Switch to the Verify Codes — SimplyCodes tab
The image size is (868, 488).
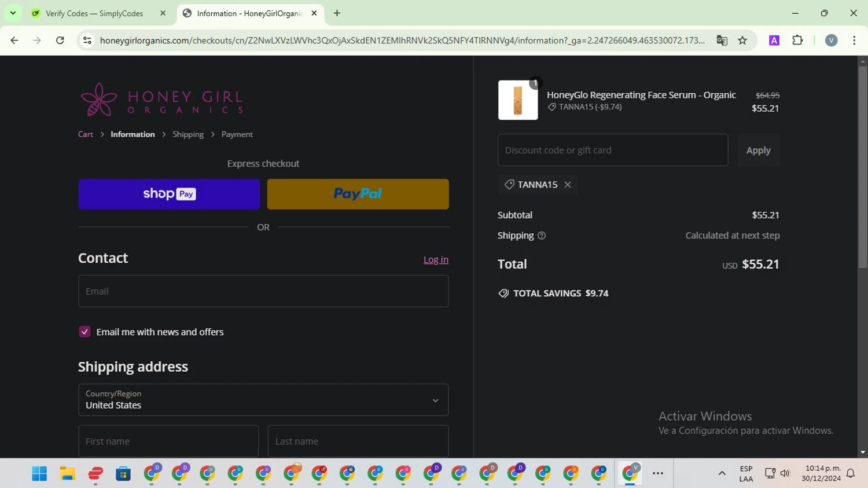tap(94, 13)
